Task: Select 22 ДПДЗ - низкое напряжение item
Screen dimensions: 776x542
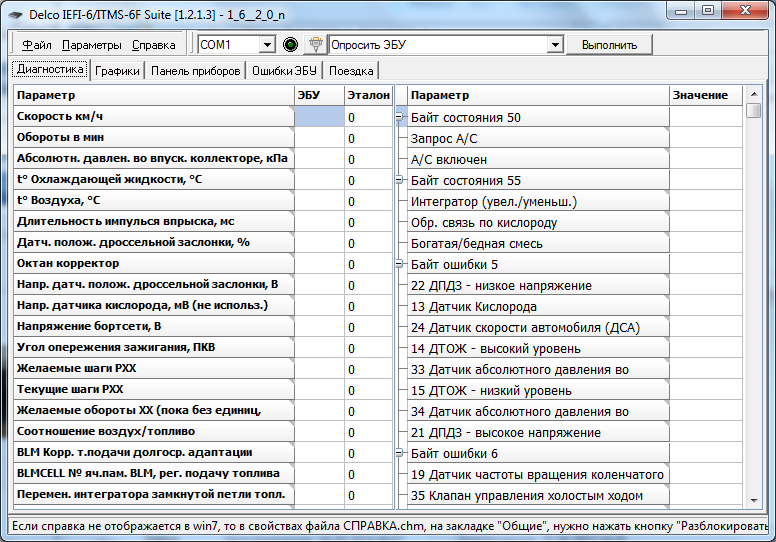Action: point(538,286)
